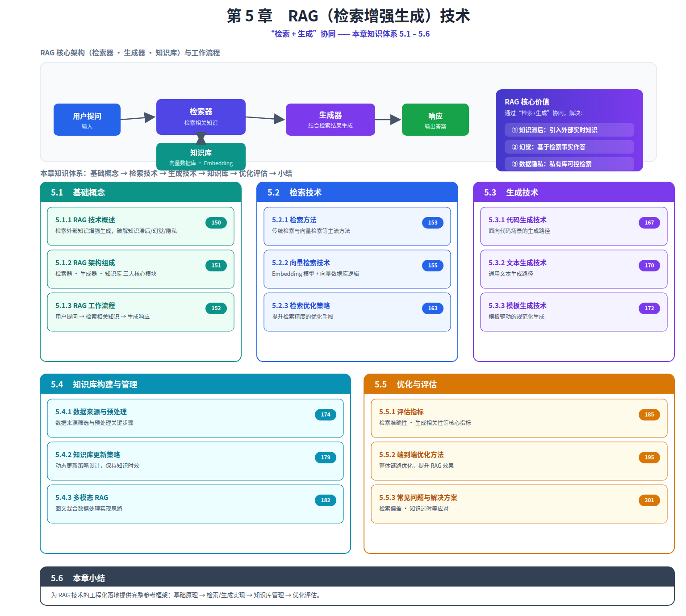Click the page badge 153
Viewport: 686px width, 616px height.
pos(433,223)
